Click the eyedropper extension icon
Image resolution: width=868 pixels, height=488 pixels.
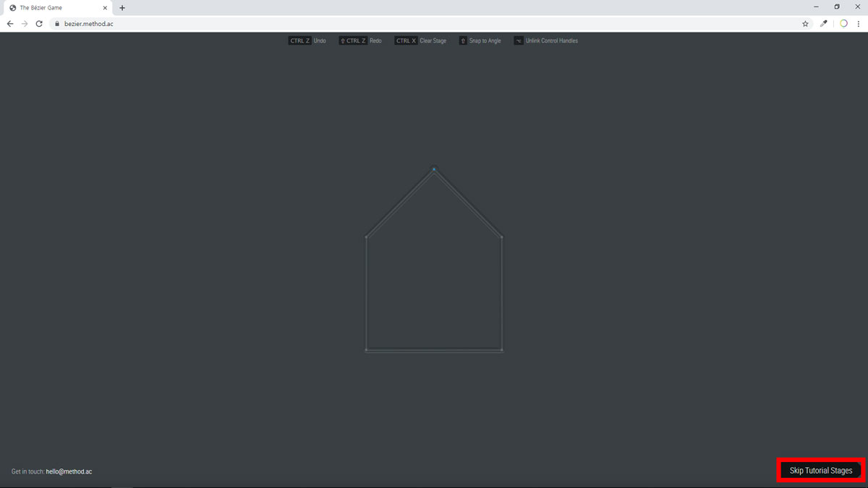pyautogui.click(x=824, y=24)
